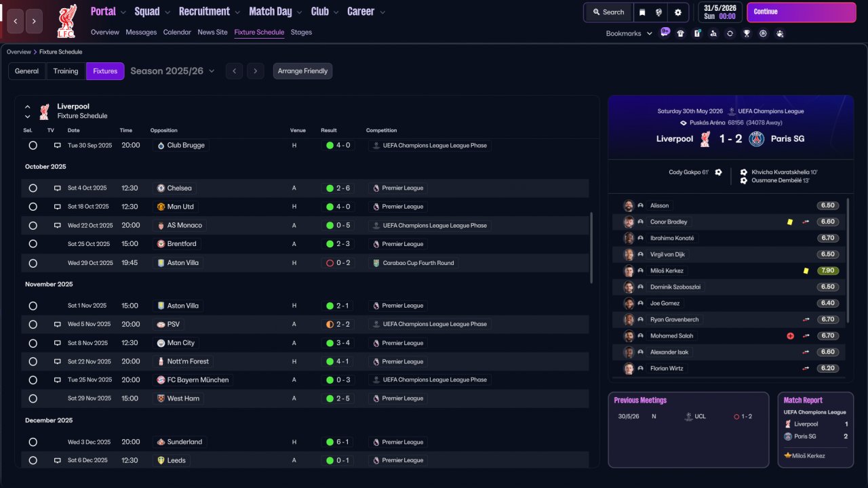
Task: Select the Man City fixture radio button
Action: (33, 343)
